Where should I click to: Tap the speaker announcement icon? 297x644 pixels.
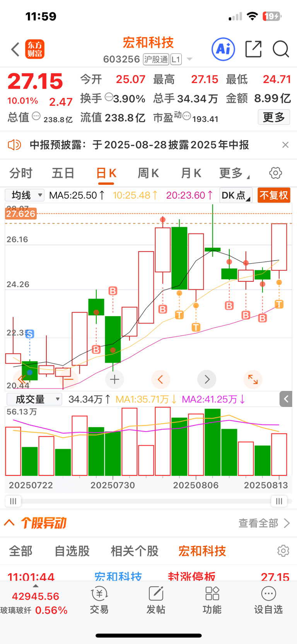coord(14,145)
